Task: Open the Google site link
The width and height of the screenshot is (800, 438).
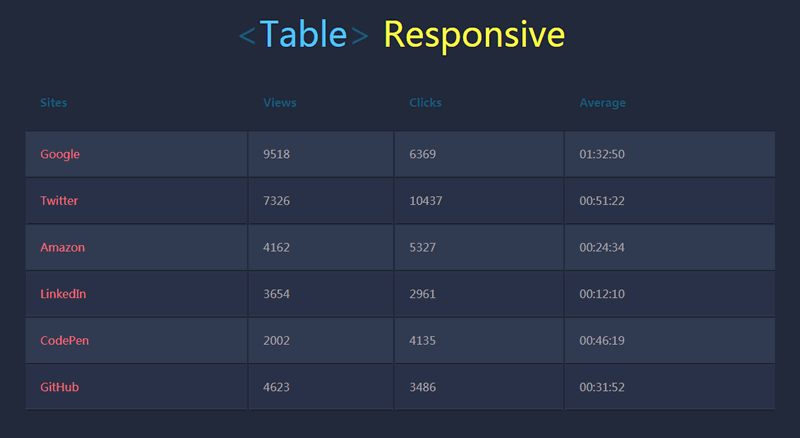Action: pos(60,154)
